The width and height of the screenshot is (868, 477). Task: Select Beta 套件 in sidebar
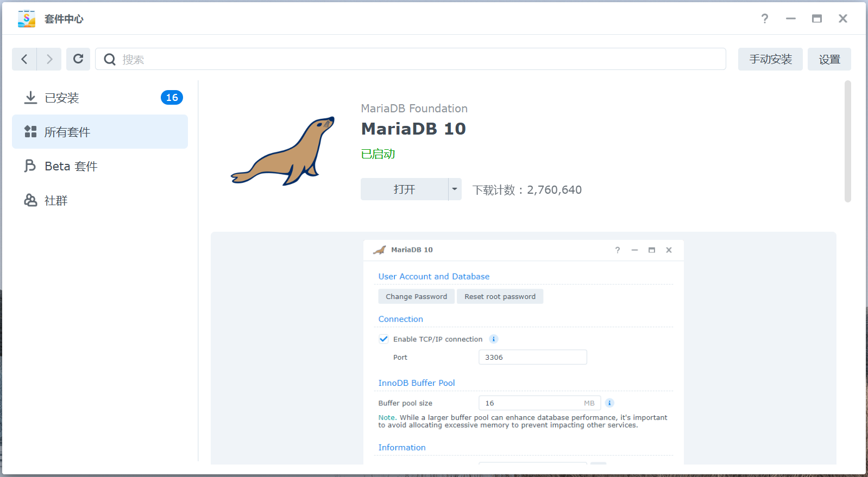100,166
